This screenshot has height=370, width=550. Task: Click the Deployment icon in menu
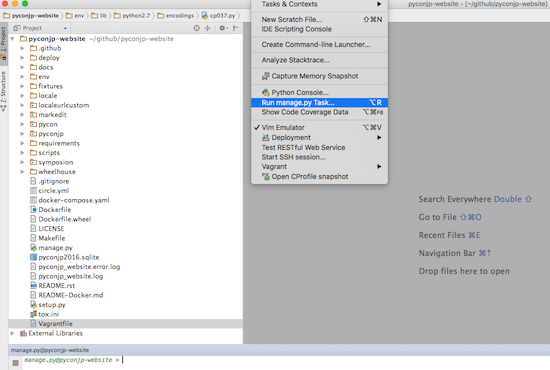pyautogui.click(x=266, y=137)
